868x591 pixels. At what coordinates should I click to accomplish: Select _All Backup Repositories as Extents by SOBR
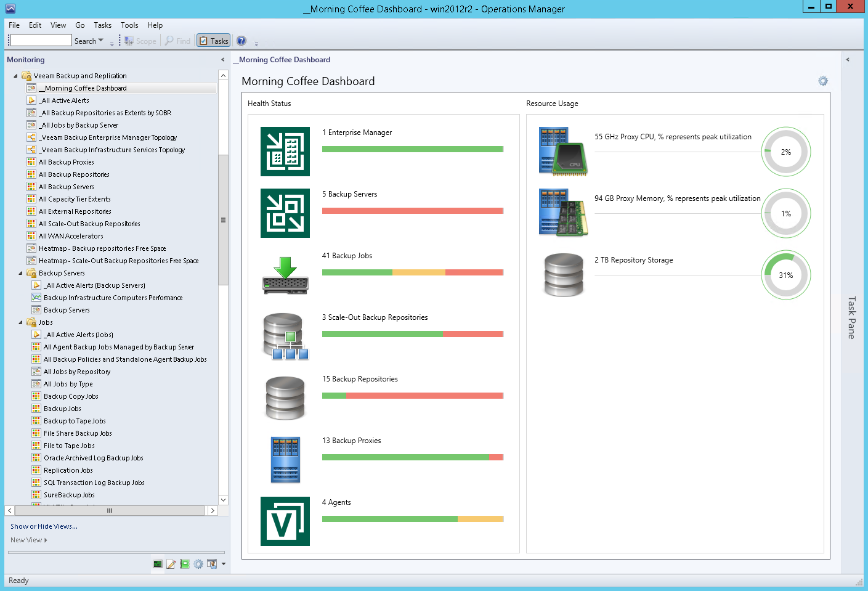105,113
